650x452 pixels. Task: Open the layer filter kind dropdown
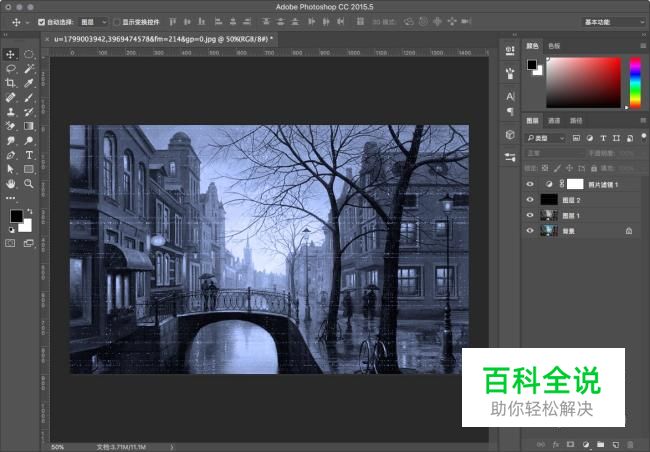(546, 139)
